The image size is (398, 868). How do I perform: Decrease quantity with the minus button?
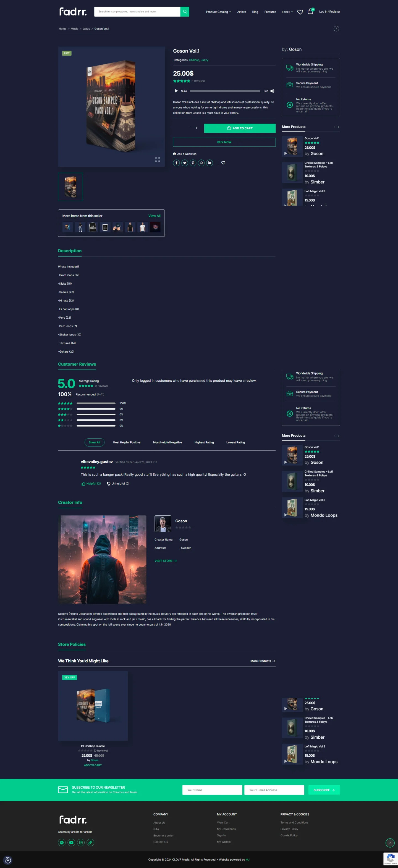pos(189,128)
